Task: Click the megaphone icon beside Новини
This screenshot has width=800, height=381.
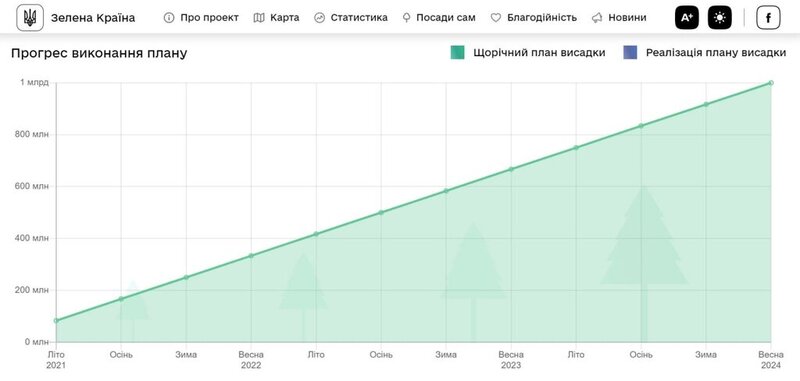Action: pos(597,18)
